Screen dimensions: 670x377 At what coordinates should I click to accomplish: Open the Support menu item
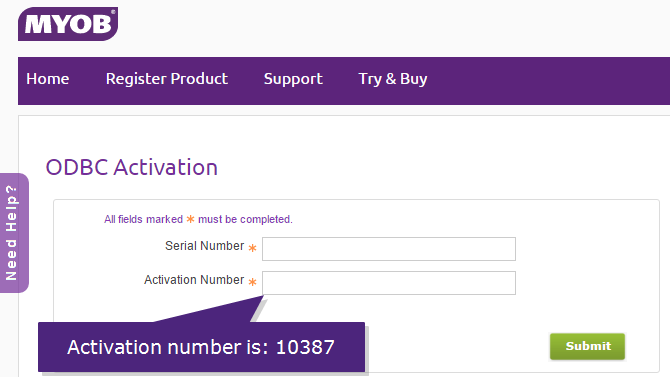point(293,79)
